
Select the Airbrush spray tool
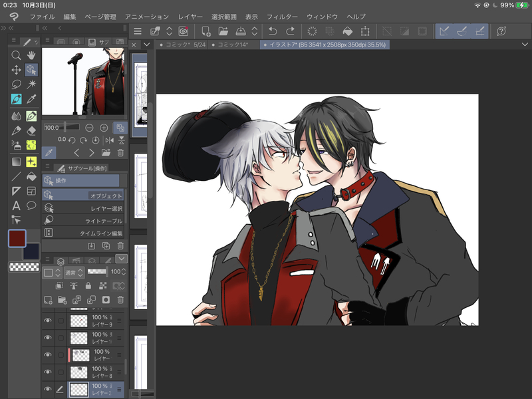16,145
